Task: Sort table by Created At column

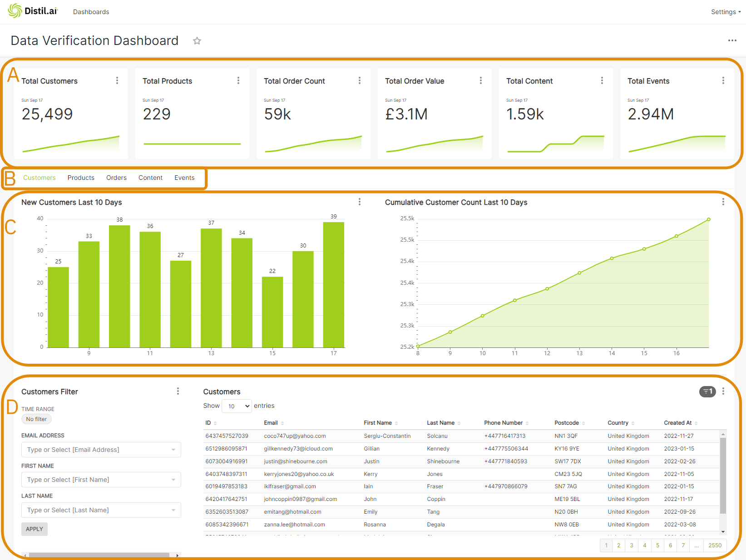Action: (x=681, y=423)
